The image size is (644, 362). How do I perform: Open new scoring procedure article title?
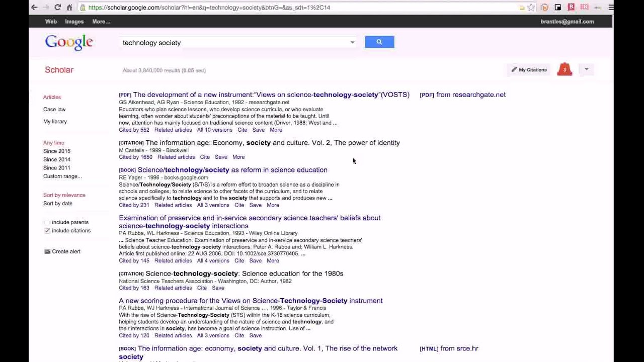pyautogui.click(x=251, y=301)
